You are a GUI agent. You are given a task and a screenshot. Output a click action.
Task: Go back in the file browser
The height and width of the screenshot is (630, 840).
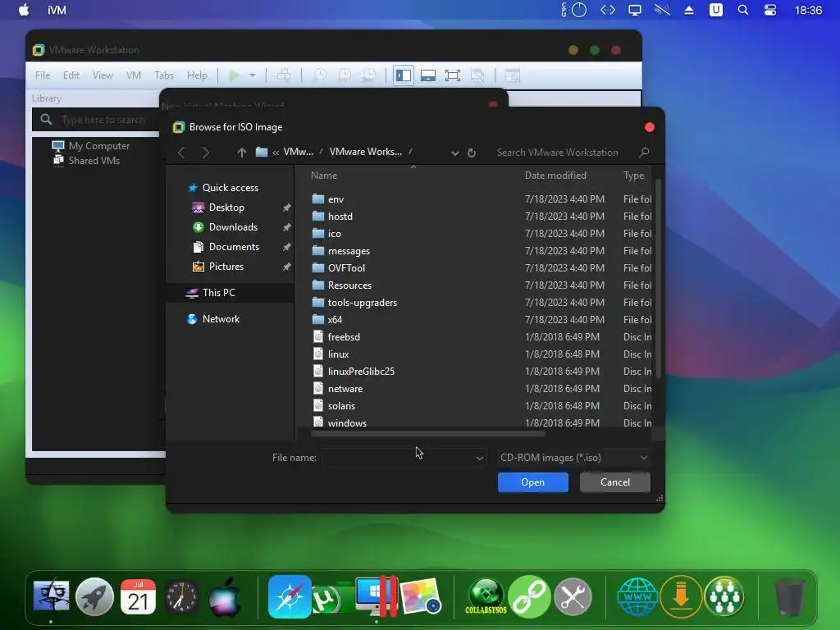point(181,153)
